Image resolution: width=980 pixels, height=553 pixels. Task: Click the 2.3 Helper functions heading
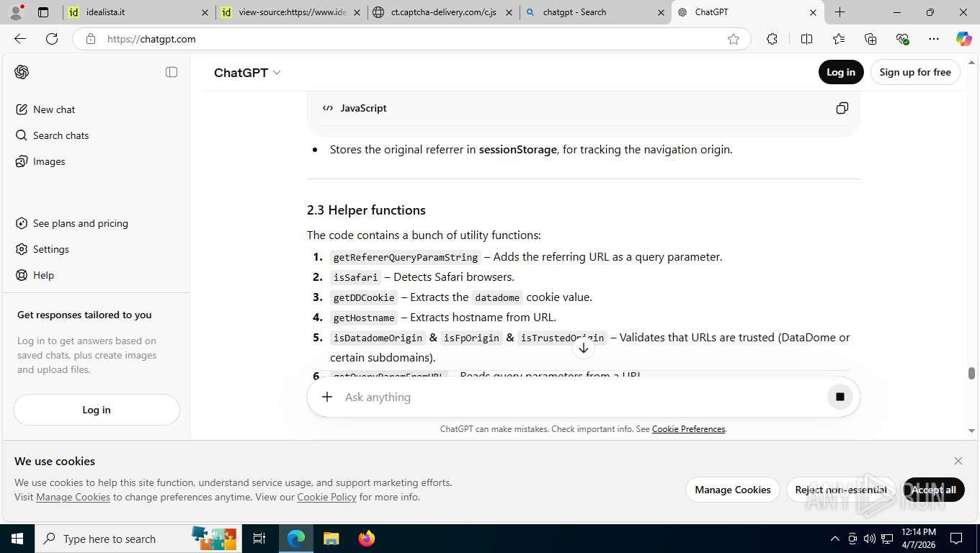click(366, 210)
